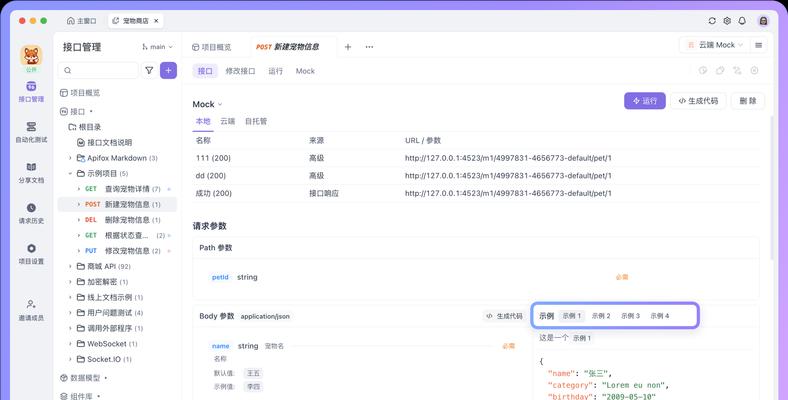
Task: Expand the 用户问题测试 folder
Action: point(70,313)
